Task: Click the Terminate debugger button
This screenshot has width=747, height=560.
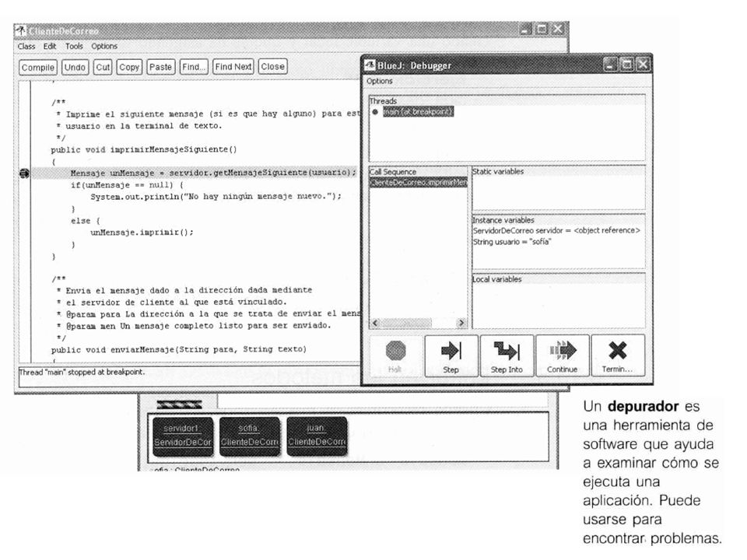Action: point(617,355)
